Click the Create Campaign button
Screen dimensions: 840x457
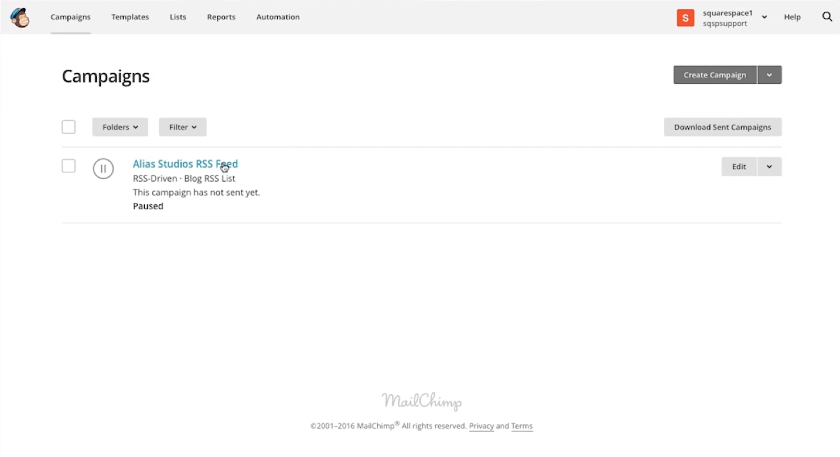click(x=715, y=75)
